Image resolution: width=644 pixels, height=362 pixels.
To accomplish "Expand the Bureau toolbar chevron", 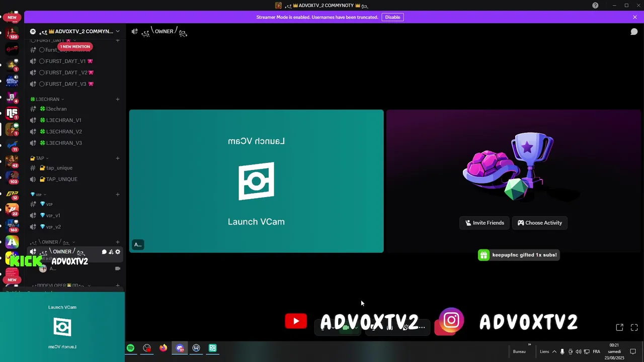I will [529, 345].
